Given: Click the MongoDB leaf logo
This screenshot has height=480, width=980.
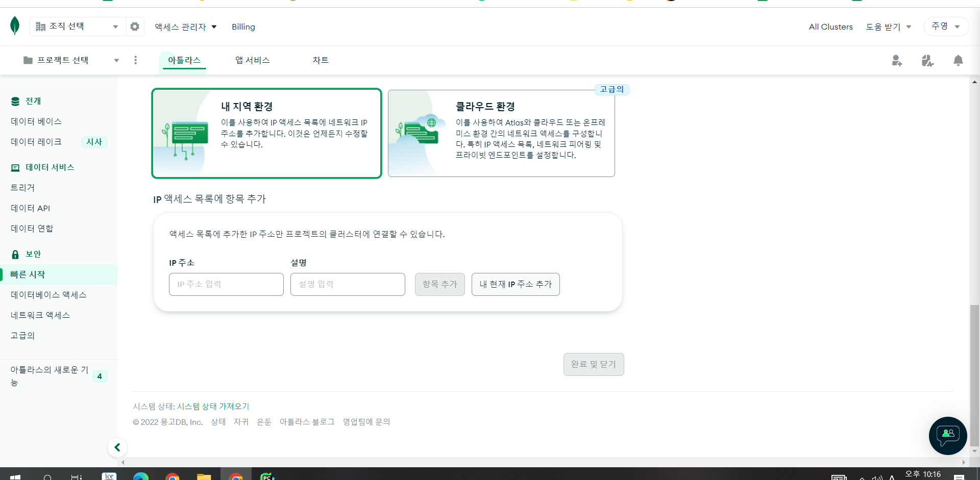Looking at the screenshot, I should [x=15, y=26].
